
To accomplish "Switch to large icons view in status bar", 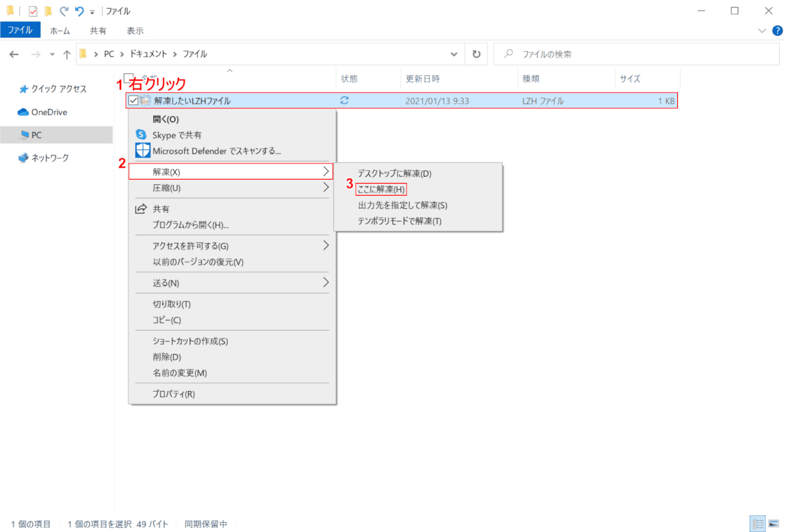I will point(774,525).
